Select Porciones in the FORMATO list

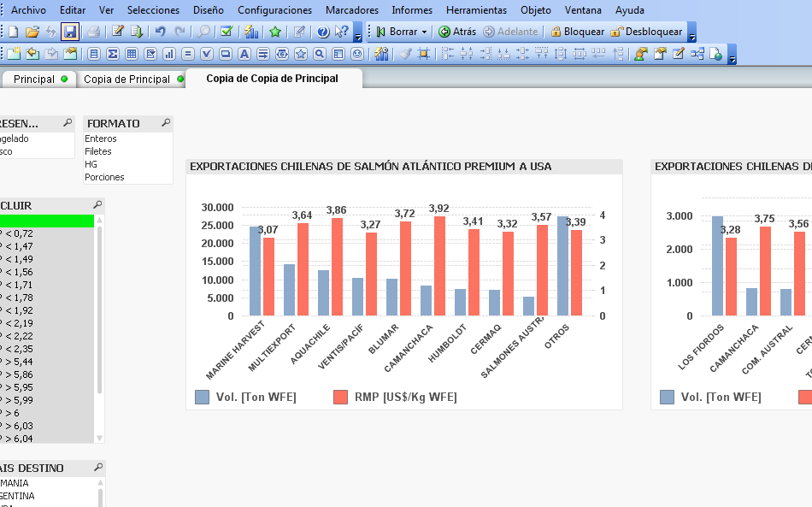coord(104,177)
